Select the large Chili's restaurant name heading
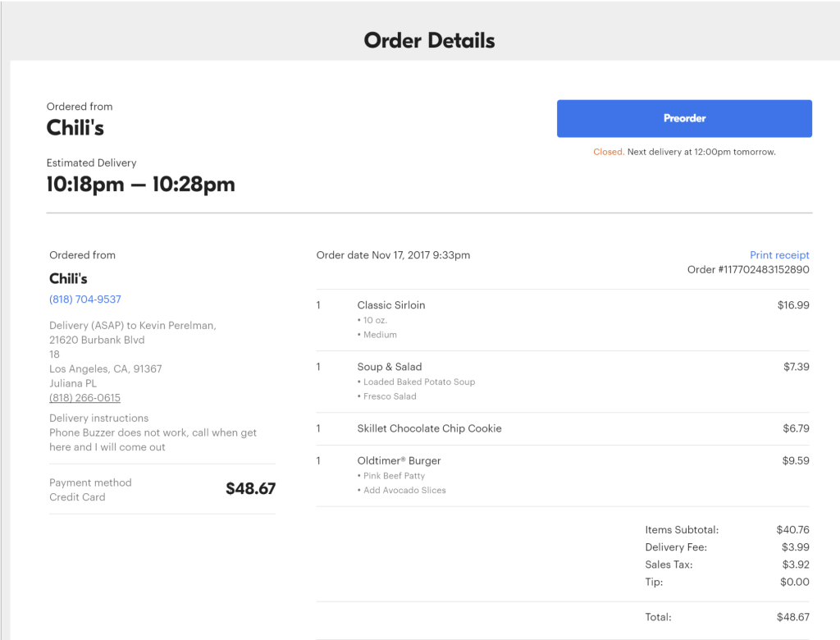Image resolution: width=840 pixels, height=640 pixels. click(x=75, y=127)
